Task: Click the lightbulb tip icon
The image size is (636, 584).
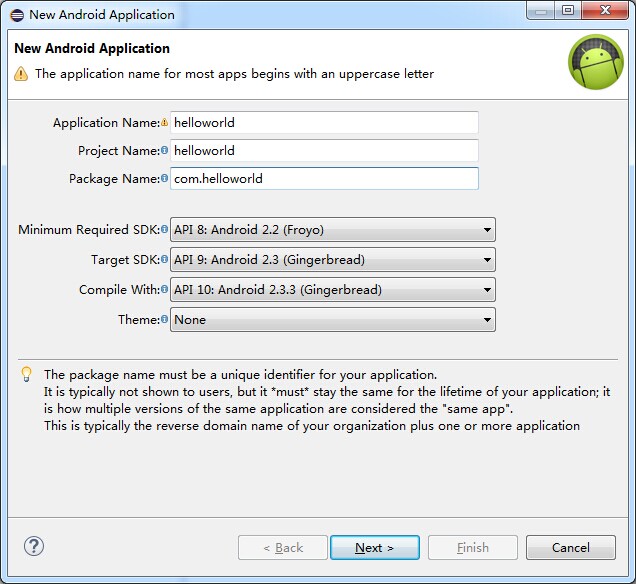Action: [26, 374]
